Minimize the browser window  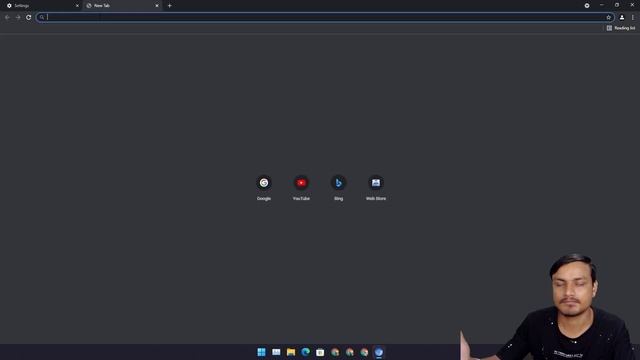602,5
